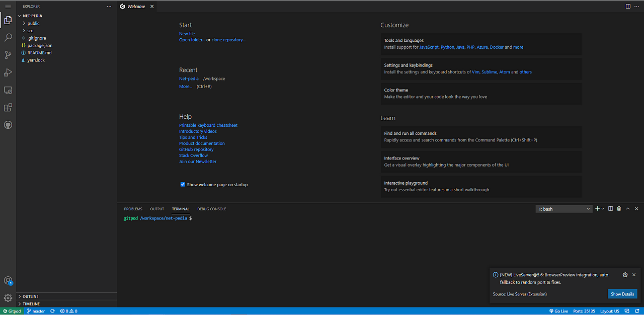Open launch profile dropdown arrow beside plus
This screenshot has height=315, width=644.
point(603,208)
